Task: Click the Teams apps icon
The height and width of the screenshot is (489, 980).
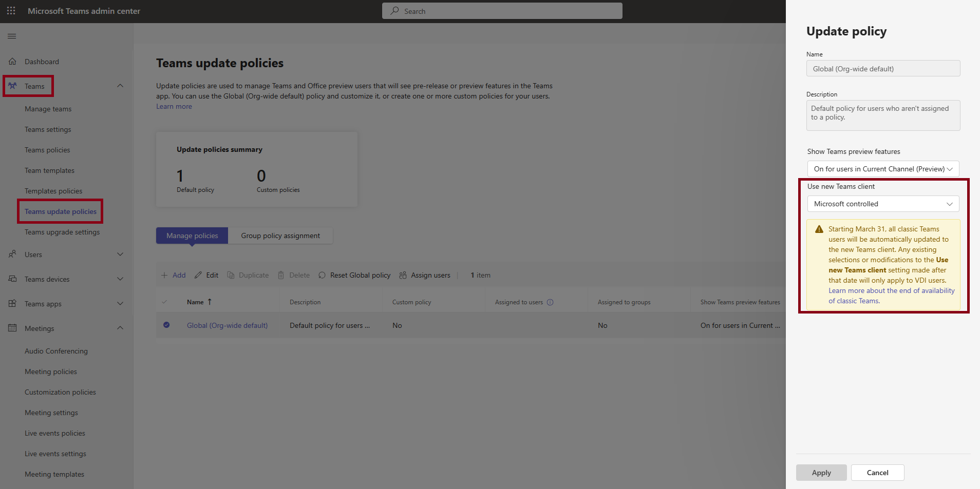Action: 12,303
